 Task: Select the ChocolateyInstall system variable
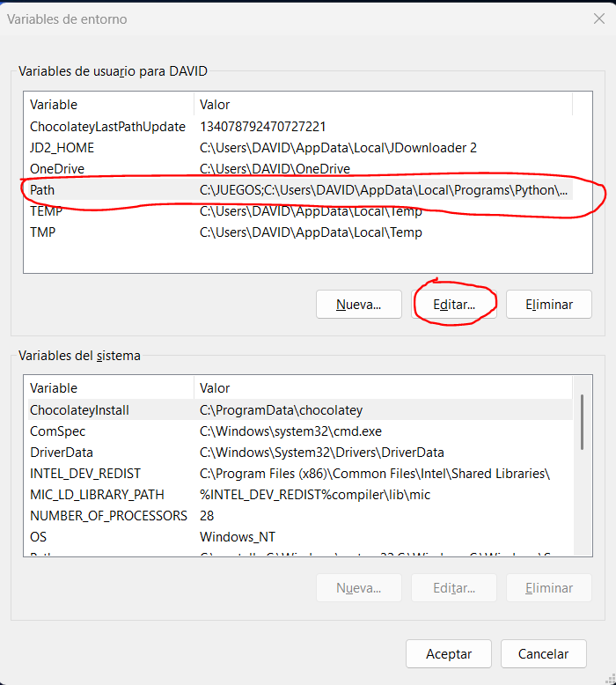pyautogui.click(x=300, y=409)
